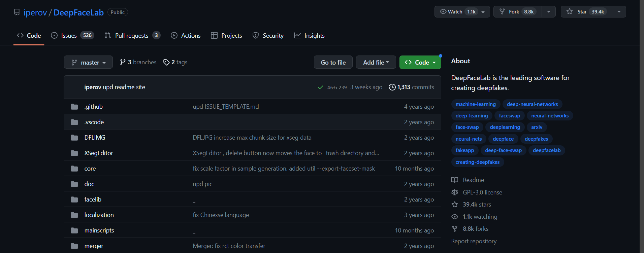
Task: Open the green Code clone dropdown
Action: pos(420,62)
